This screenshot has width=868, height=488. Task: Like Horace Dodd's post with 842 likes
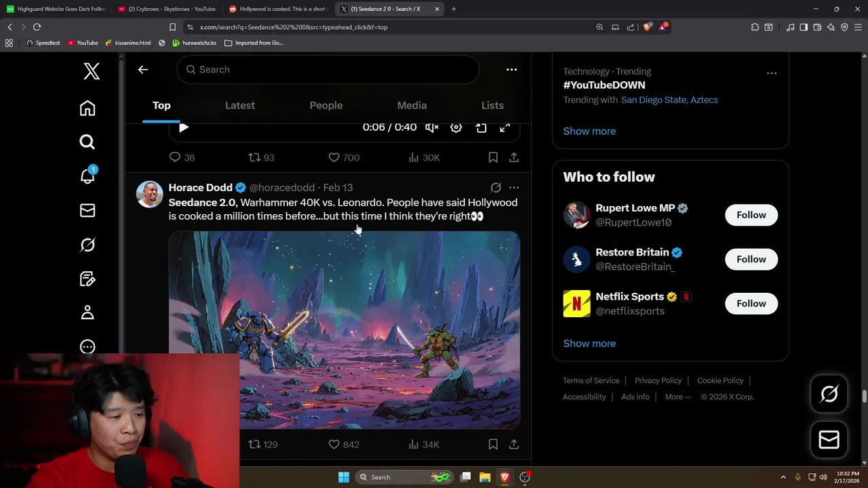click(x=344, y=445)
